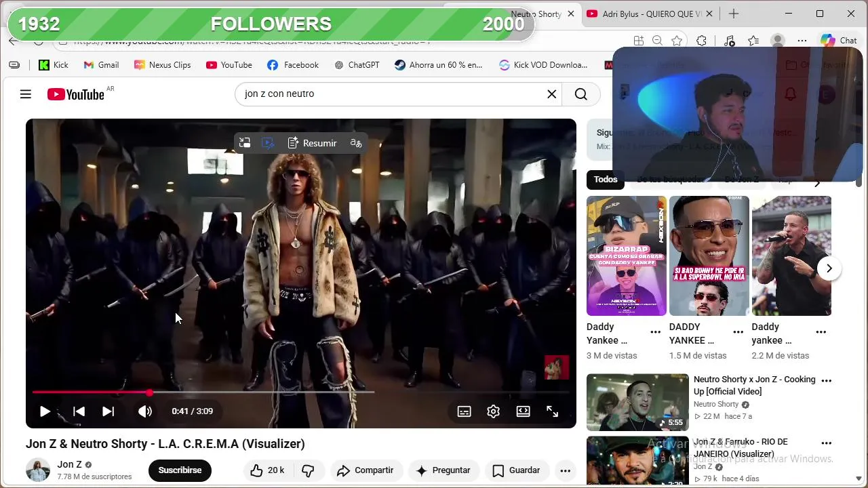Viewport: 868px width, 488px height.
Task: Open the Nexus Clips bookmark
Action: tap(163, 65)
